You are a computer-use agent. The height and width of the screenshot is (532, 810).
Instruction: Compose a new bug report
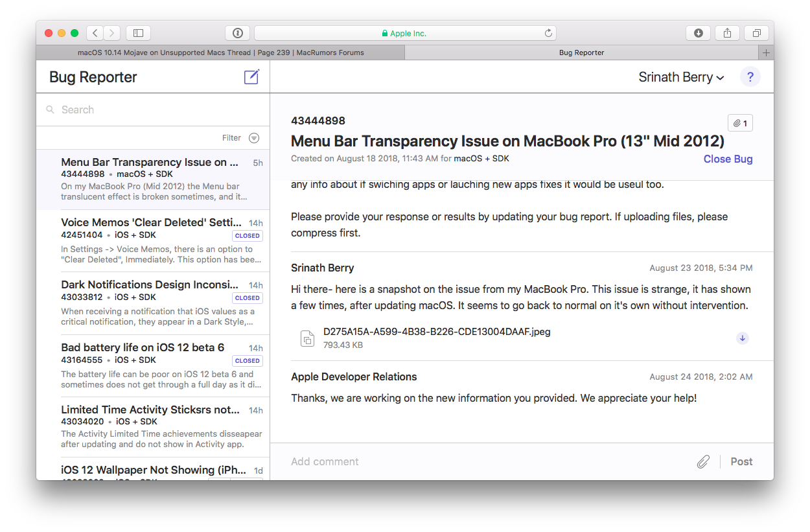coord(251,77)
